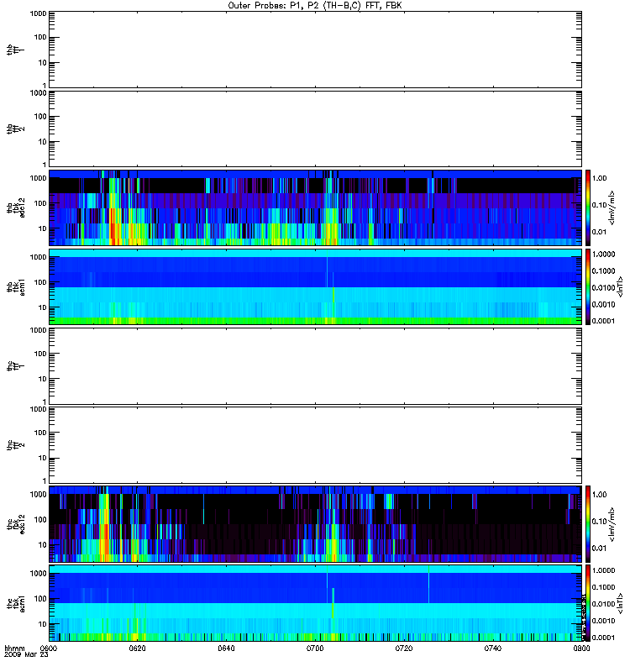Click the "10" y-tick of thc fff 1
This screenshot has width=630, height=672.
pos(42,380)
